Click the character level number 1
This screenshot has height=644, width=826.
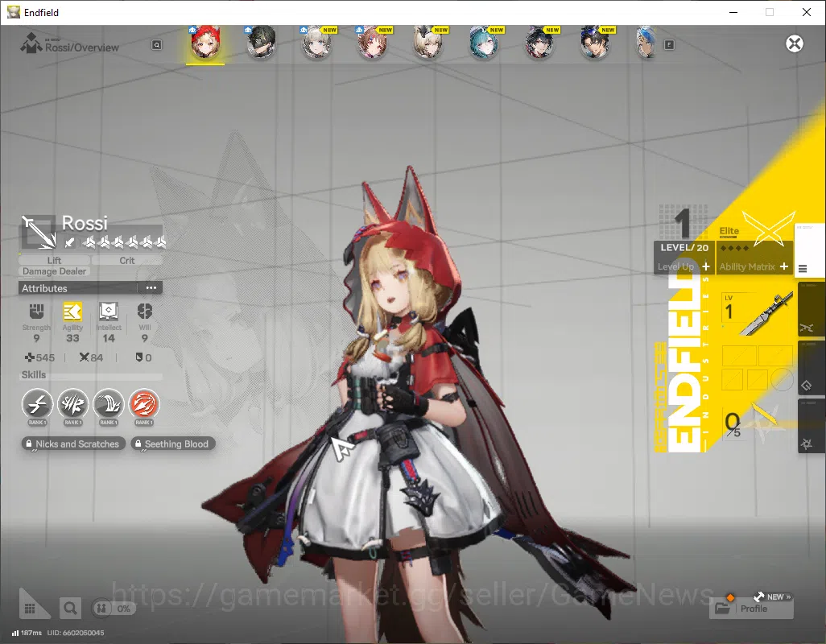click(x=683, y=223)
